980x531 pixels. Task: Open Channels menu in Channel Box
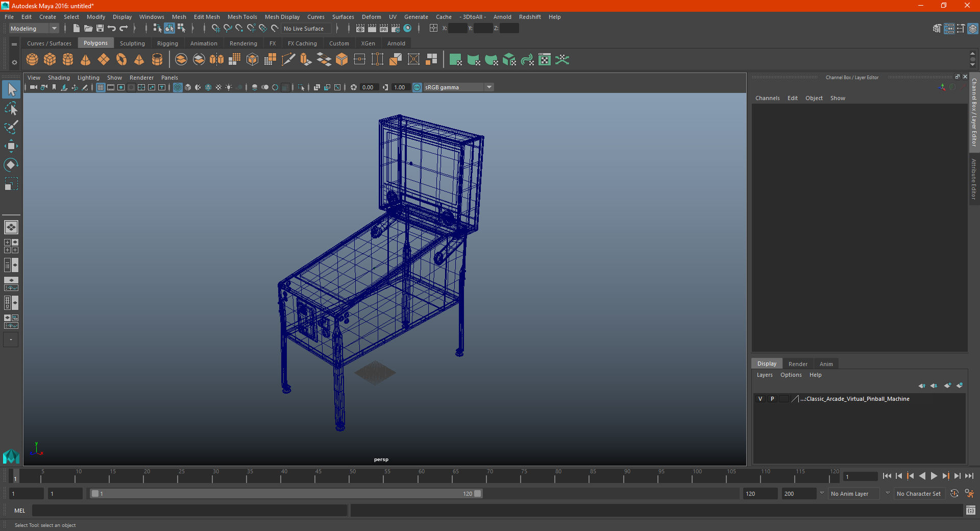[x=767, y=98]
